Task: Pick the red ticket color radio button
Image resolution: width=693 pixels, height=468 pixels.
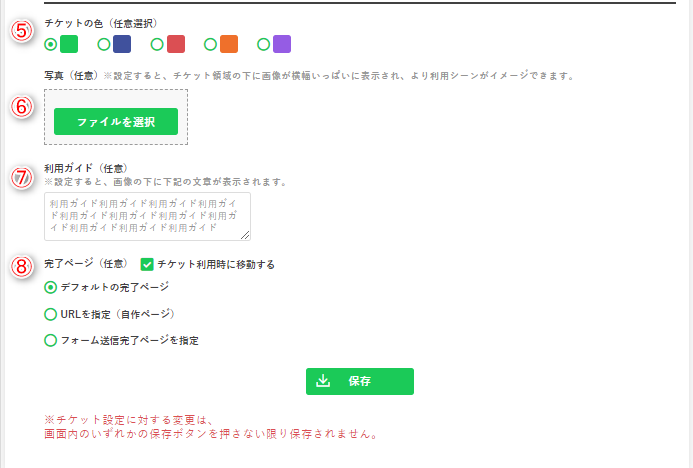Action: coord(157,44)
